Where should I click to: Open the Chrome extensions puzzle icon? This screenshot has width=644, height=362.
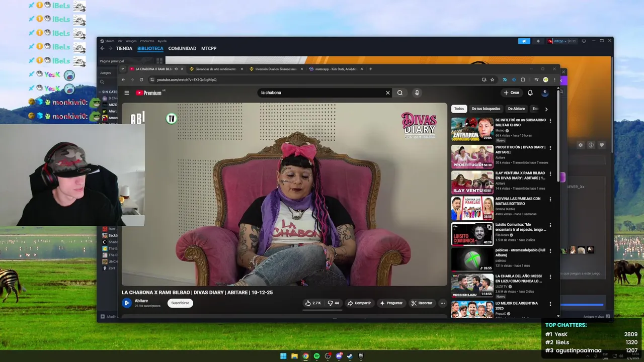(x=523, y=79)
